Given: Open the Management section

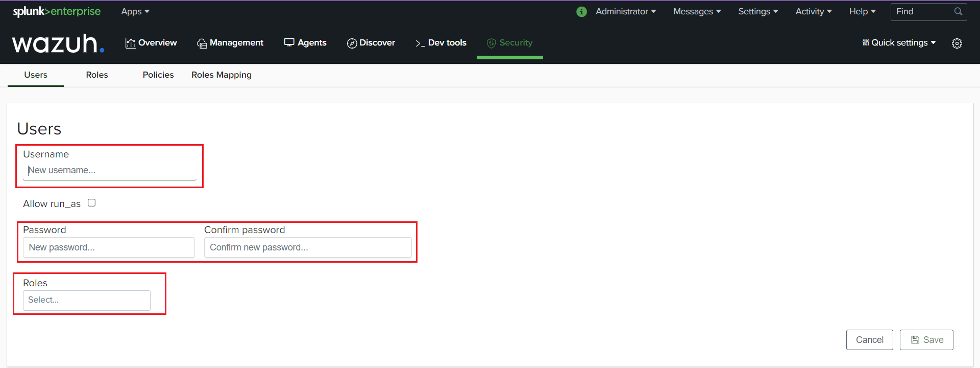Looking at the screenshot, I should click(x=230, y=43).
